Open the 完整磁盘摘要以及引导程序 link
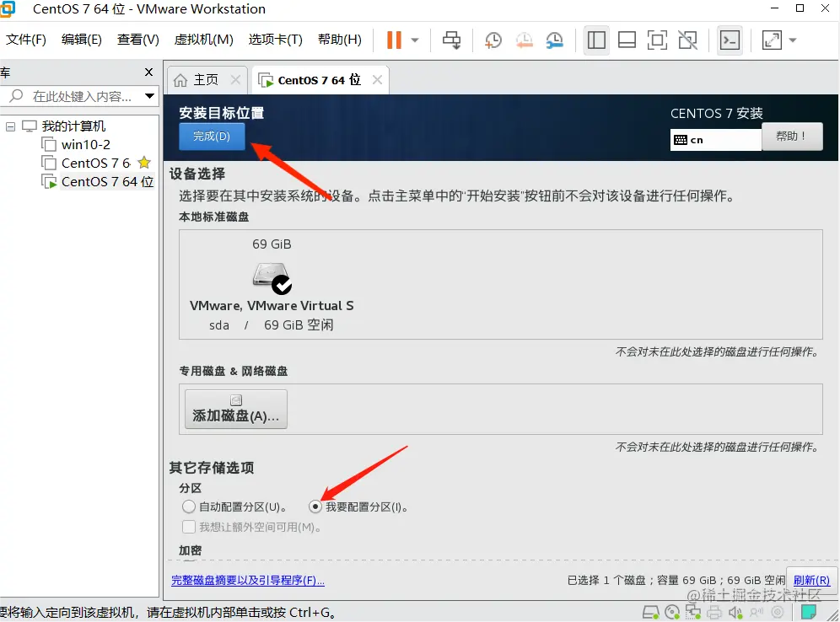 (248, 580)
